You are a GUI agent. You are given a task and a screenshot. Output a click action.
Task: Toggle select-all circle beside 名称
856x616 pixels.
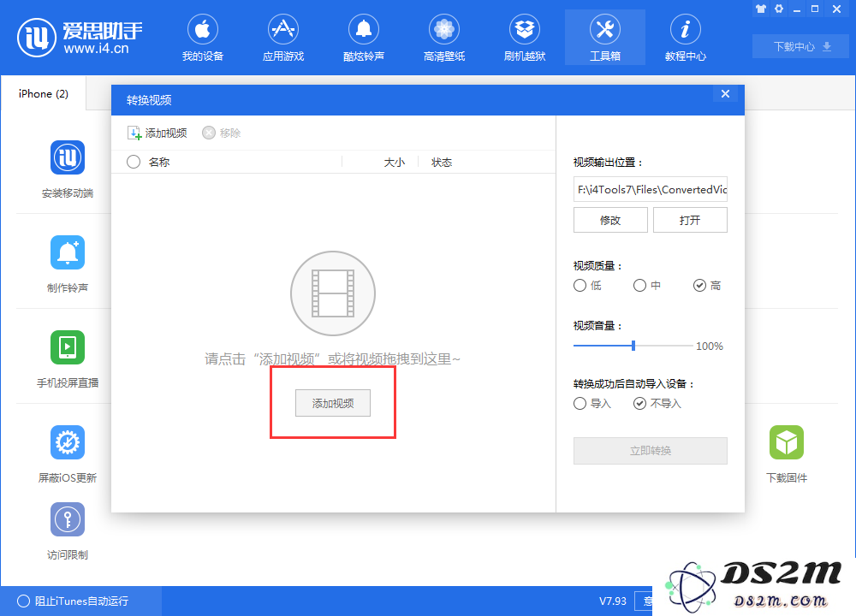pos(134,162)
